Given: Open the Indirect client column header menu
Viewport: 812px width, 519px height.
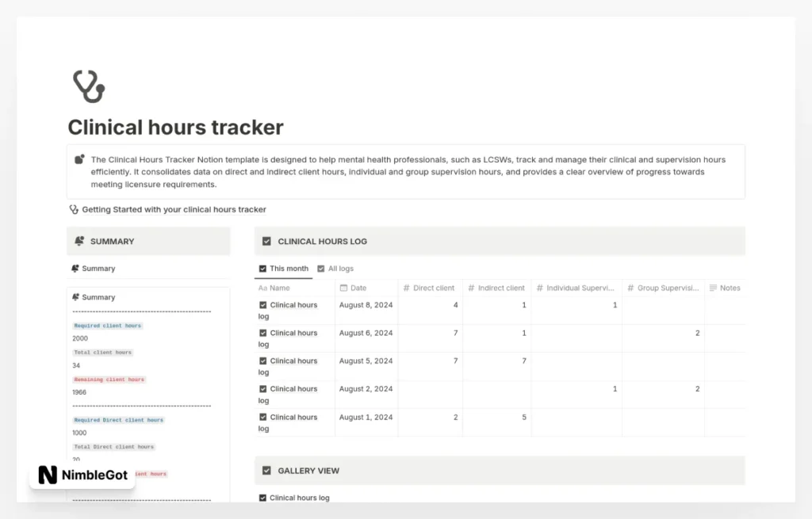Looking at the screenshot, I should [496, 288].
